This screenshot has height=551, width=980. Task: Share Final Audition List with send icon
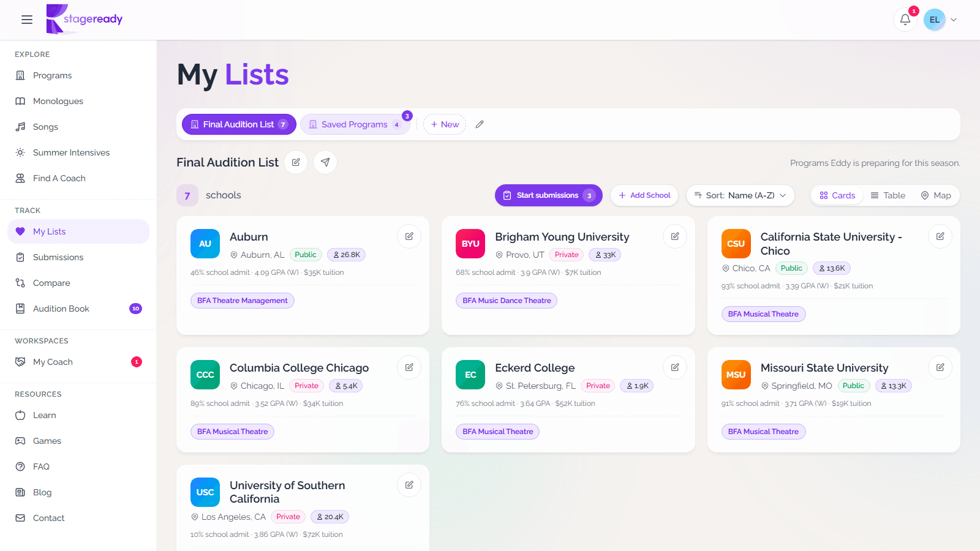pos(325,162)
